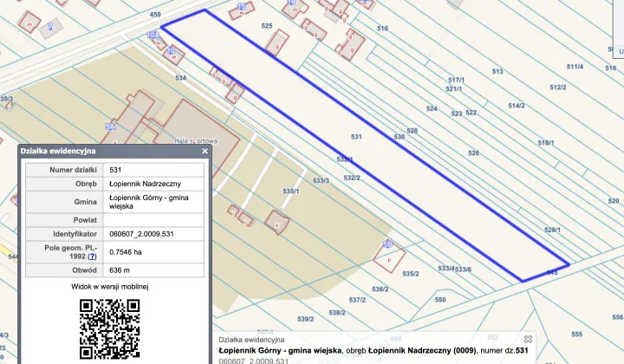
Task: Close the Działka ewidencyjna info panel
Action: [205, 151]
